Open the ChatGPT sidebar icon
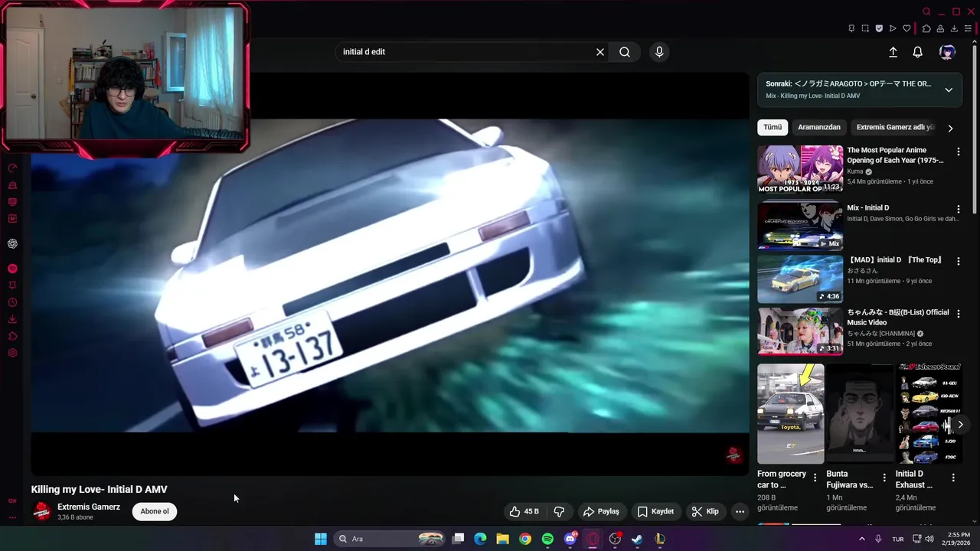The image size is (980, 551). [x=12, y=243]
